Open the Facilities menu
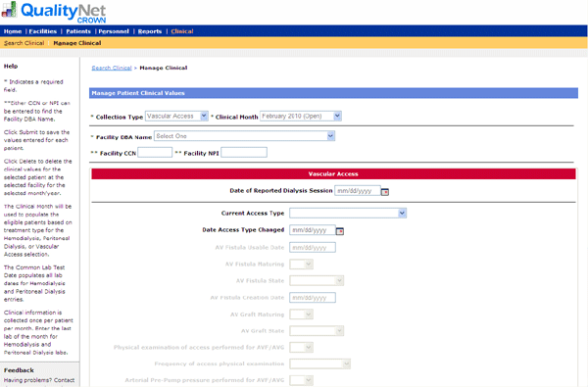Image resolution: width=588 pixels, height=387 pixels. (43, 31)
